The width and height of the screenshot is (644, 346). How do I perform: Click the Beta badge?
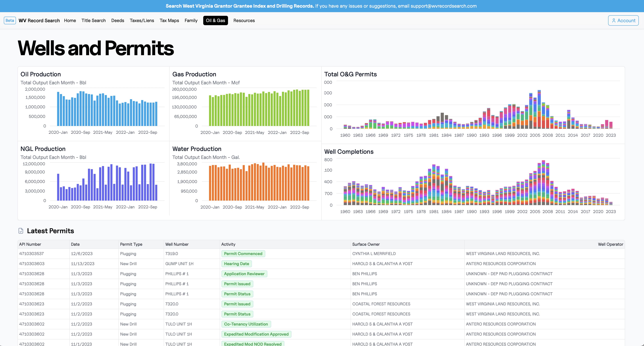pyautogui.click(x=10, y=20)
